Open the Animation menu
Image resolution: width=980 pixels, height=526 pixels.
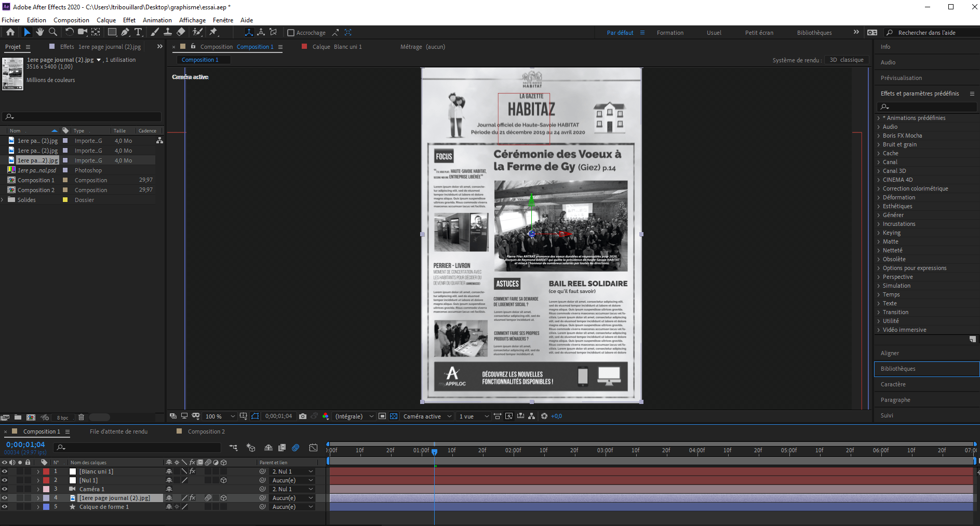pyautogui.click(x=157, y=20)
